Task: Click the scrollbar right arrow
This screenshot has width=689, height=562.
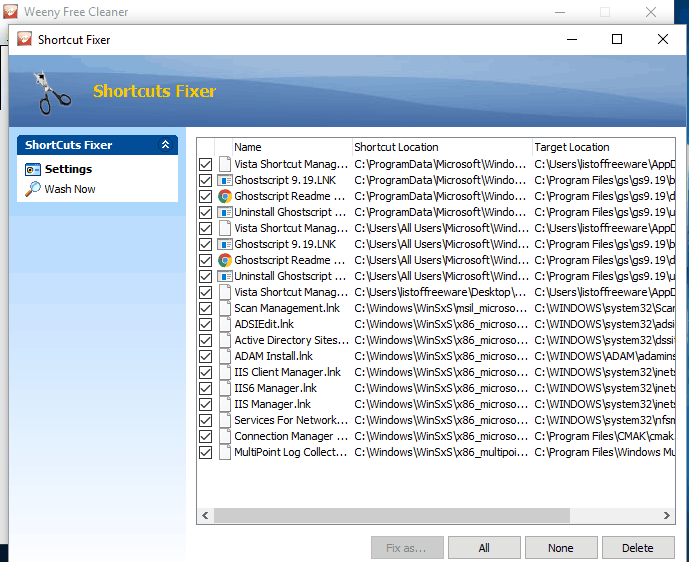Action: pyautogui.click(x=667, y=515)
